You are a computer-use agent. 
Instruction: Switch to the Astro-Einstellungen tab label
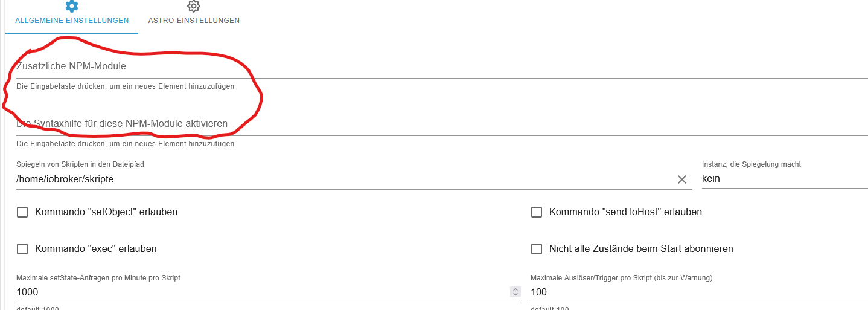point(194,21)
